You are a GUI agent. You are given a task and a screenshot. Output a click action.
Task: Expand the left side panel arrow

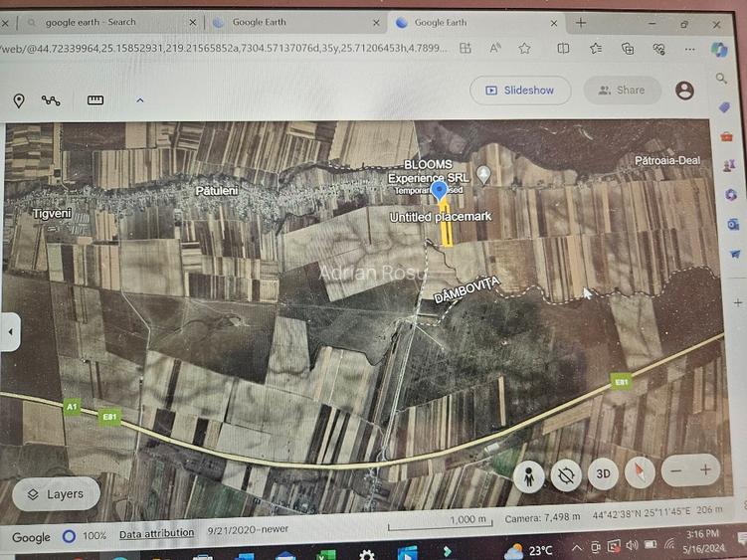pyautogui.click(x=10, y=332)
